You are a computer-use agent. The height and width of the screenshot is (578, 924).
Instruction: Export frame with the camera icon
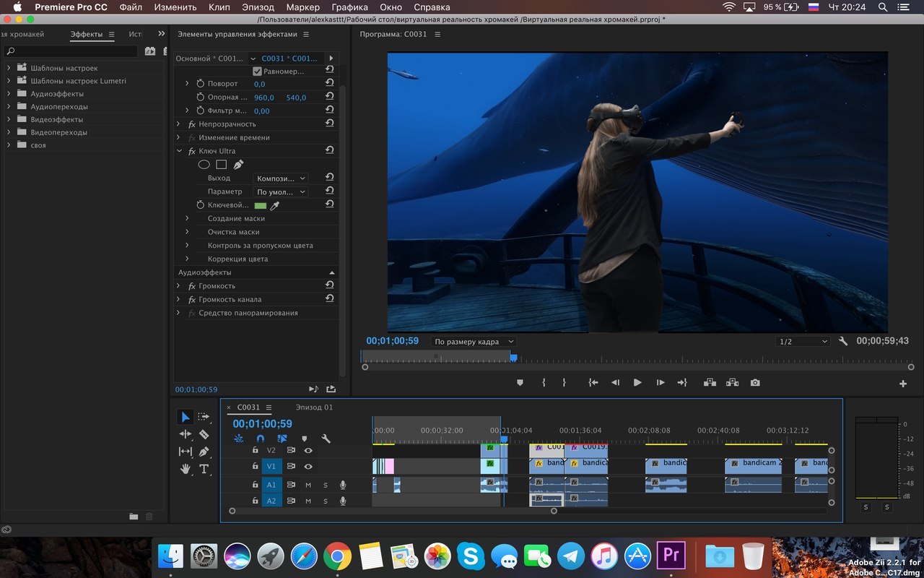[754, 383]
